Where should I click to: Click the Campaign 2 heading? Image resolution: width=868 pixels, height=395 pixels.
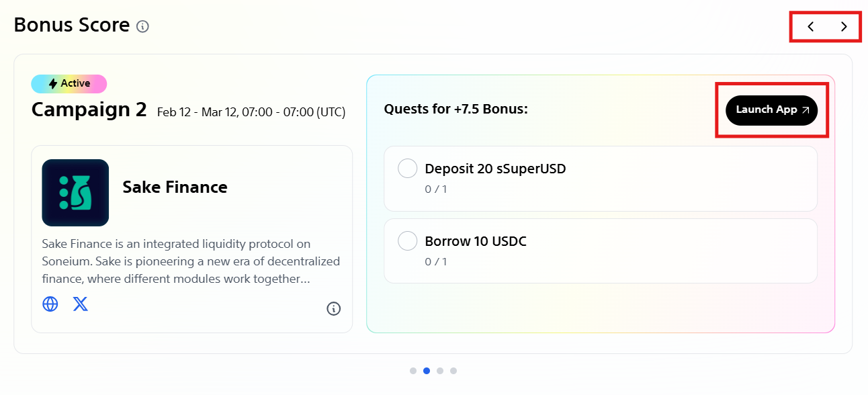(89, 110)
